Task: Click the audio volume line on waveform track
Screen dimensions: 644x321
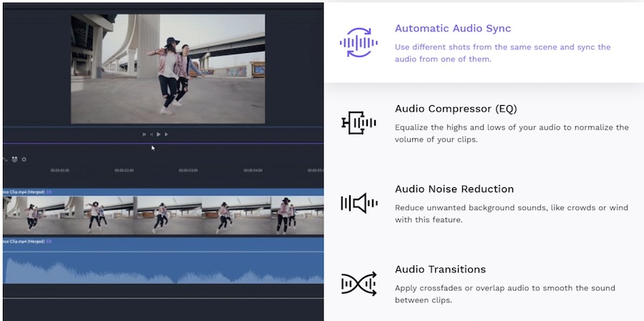Action: tap(163, 252)
